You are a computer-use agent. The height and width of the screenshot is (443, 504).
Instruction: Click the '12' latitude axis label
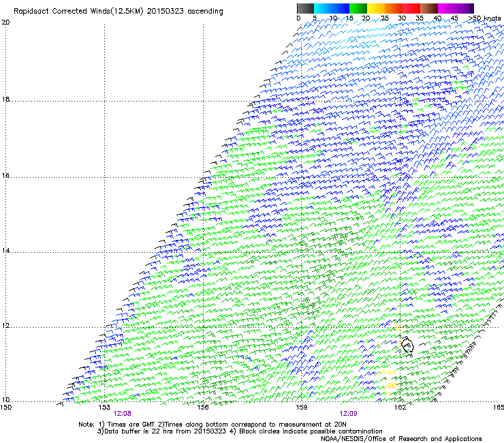coord(5,326)
